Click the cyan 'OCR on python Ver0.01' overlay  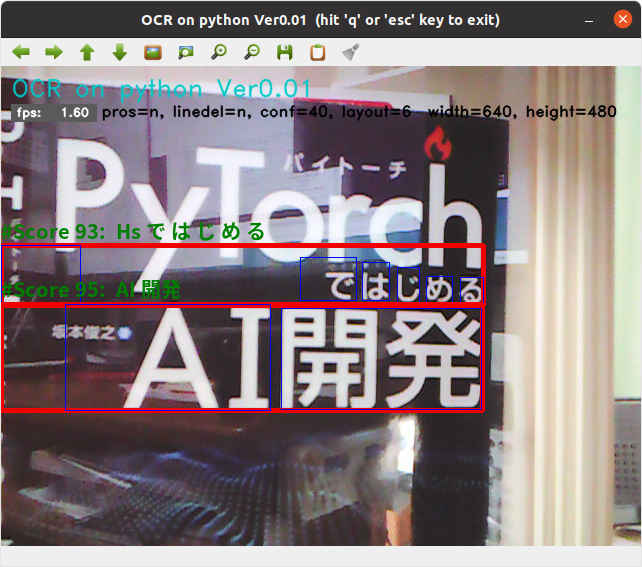(162, 89)
